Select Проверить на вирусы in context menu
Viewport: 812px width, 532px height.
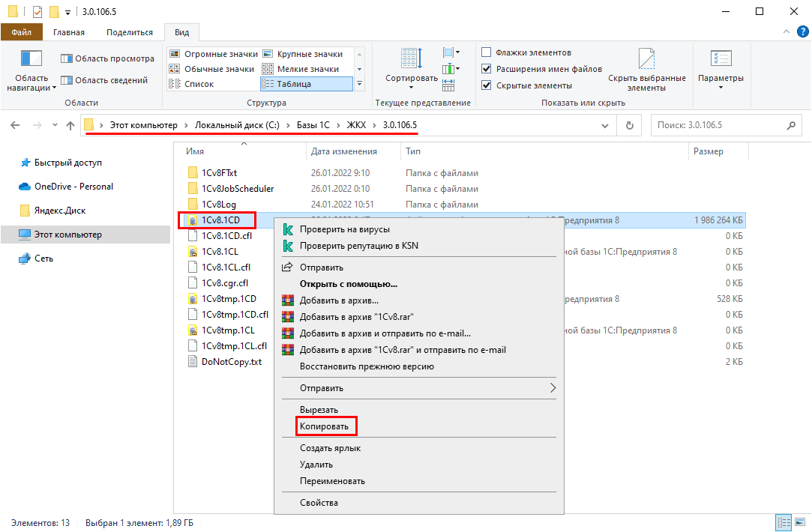point(345,229)
